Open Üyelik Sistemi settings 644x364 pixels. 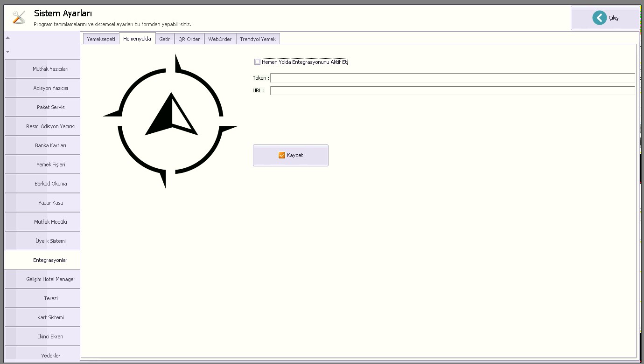42,241
